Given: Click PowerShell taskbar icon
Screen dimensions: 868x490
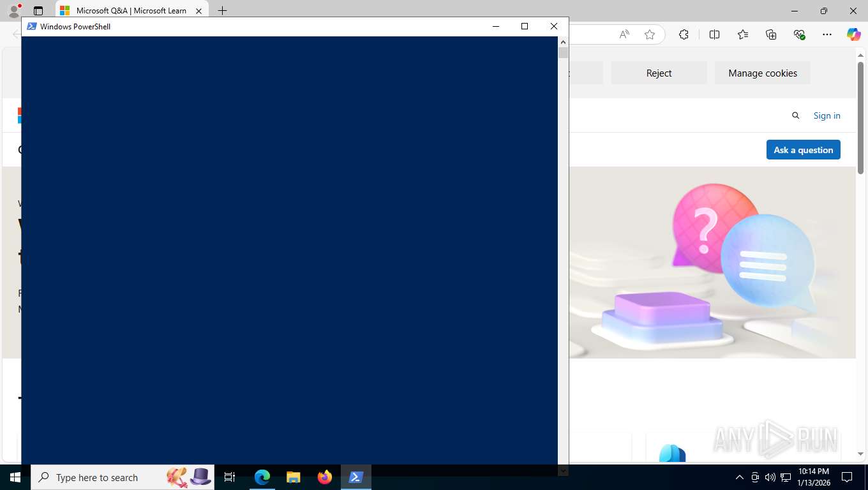Looking at the screenshot, I should (355, 477).
